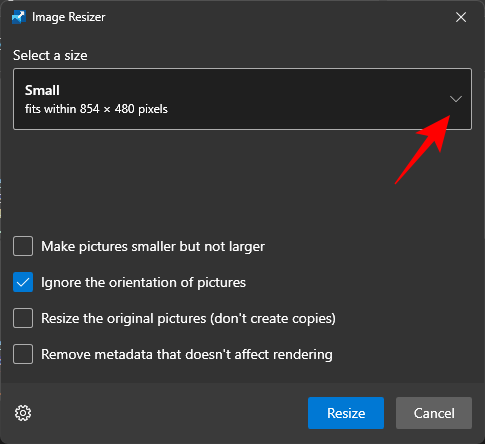Click the 'Make pictures smaller but not larger' label

pos(153,247)
